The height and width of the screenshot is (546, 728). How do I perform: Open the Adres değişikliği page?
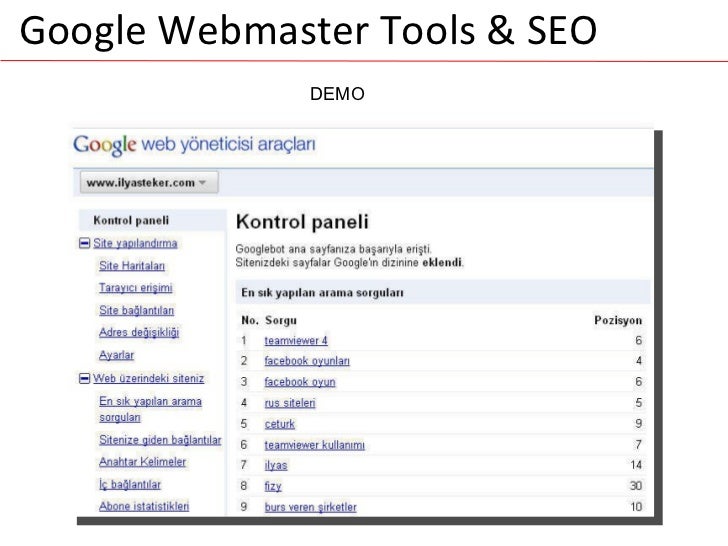(x=139, y=332)
